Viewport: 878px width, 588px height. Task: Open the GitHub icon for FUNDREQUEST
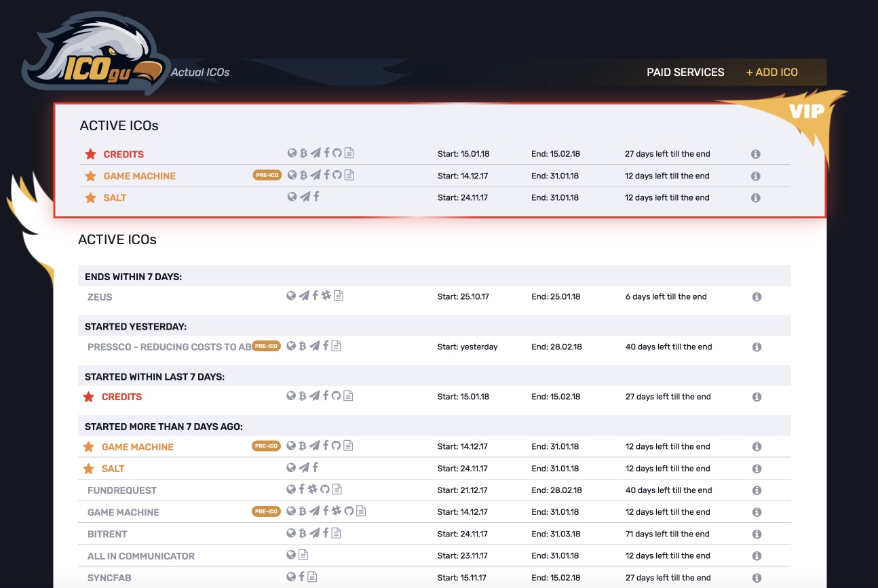pyautogui.click(x=324, y=489)
